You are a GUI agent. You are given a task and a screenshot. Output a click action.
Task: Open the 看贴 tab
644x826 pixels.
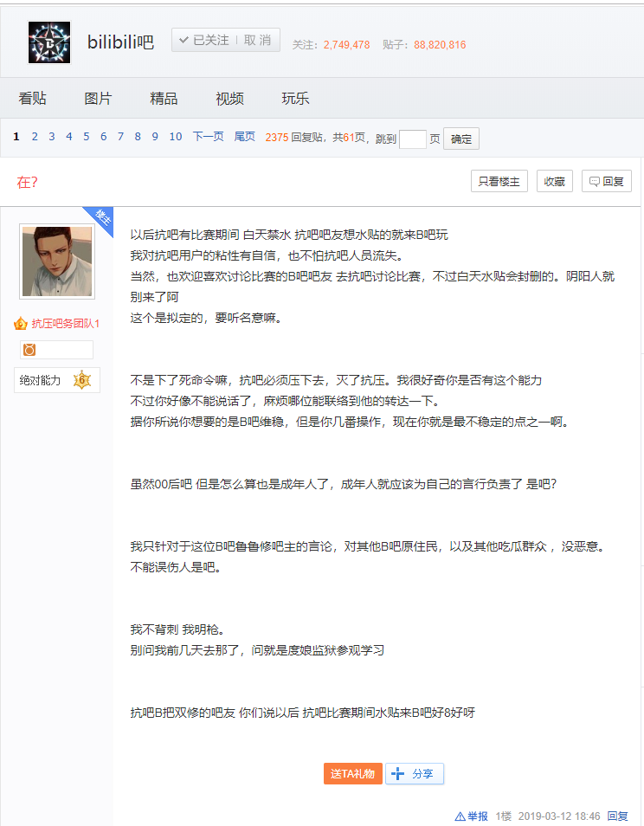point(32,99)
